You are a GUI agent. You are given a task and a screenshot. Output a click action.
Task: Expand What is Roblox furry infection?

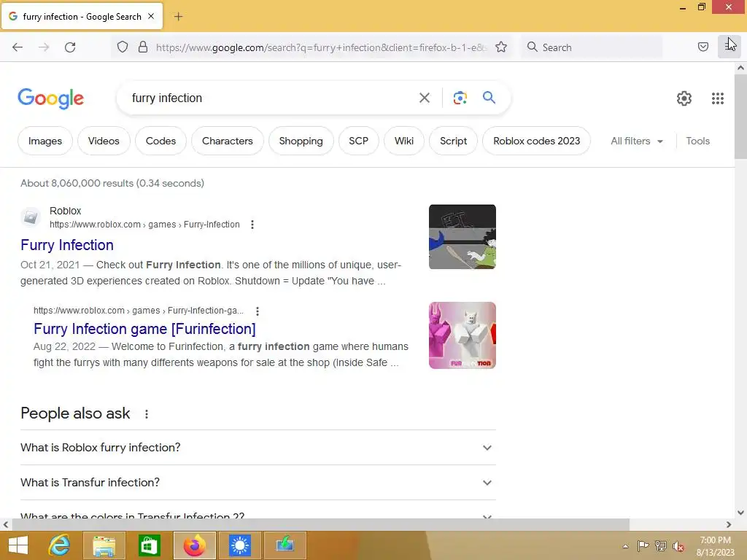258,448
